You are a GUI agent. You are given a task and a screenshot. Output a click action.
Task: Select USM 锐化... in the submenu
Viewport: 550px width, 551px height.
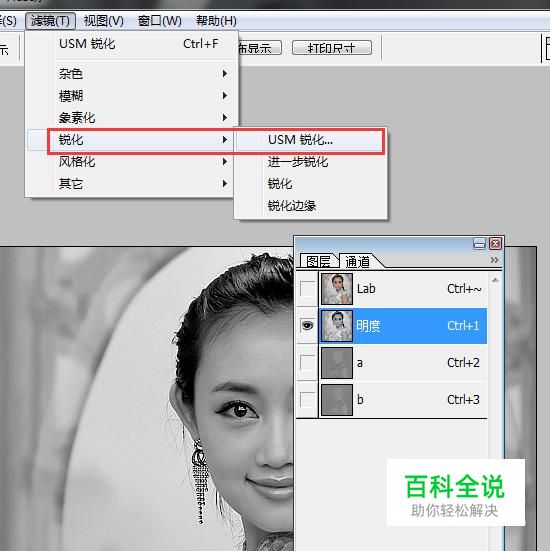coord(310,140)
